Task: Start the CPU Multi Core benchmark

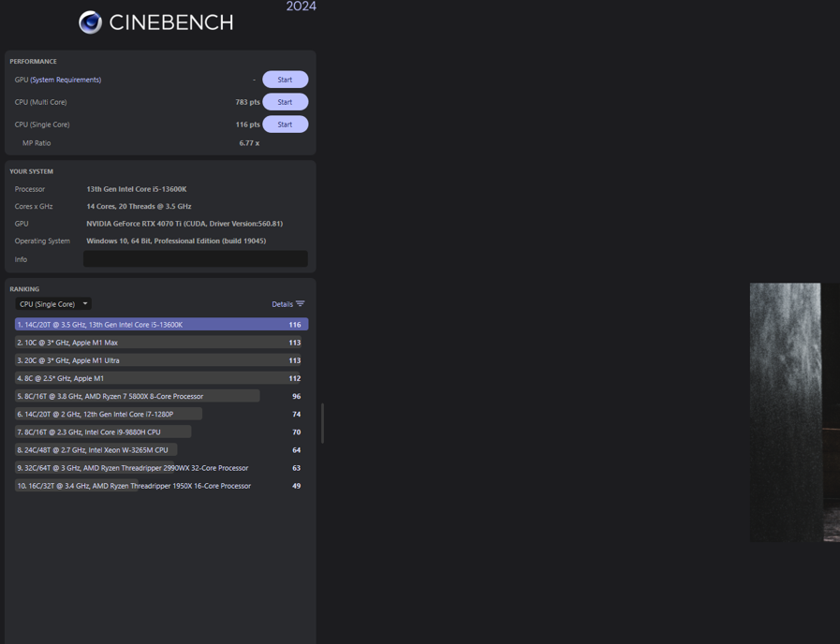Action: (x=285, y=102)
